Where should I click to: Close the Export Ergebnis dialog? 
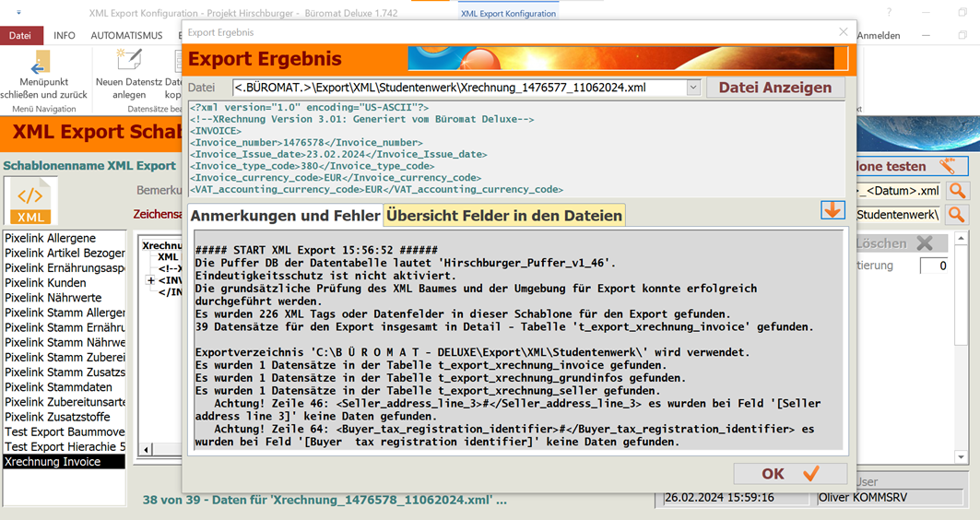click(x=843, y=32)
